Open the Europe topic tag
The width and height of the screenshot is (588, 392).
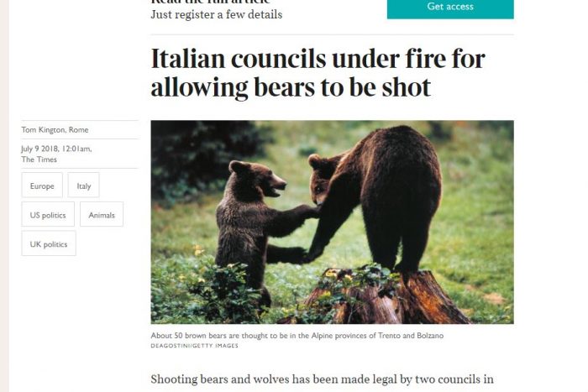pos(42,186)
